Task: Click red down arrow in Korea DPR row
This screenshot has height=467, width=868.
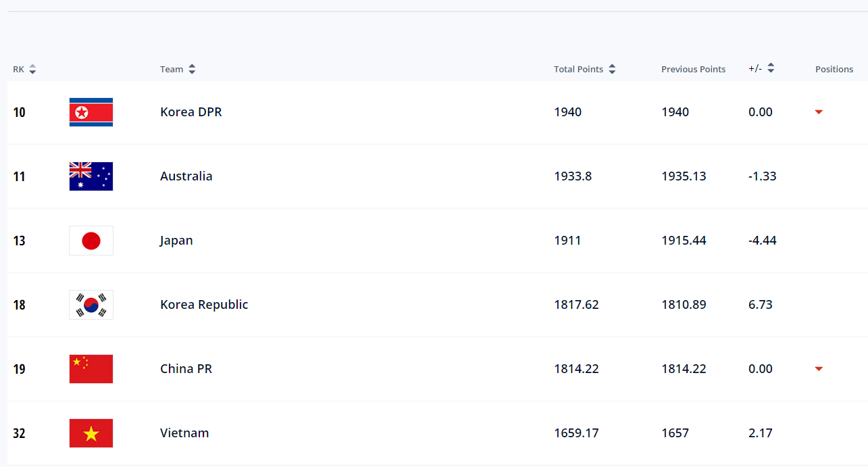Action: tap(819, 112)
